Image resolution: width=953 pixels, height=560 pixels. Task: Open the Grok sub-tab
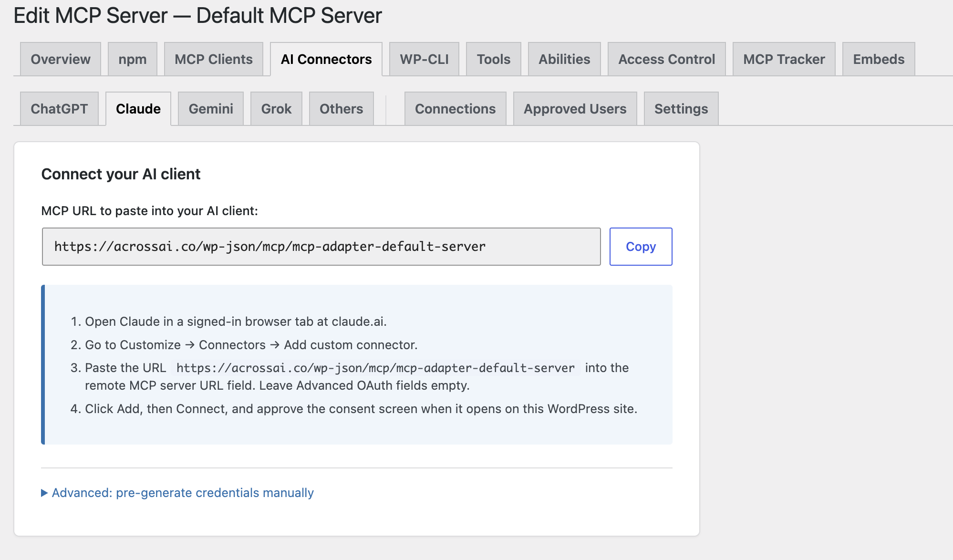coord(276,109)
